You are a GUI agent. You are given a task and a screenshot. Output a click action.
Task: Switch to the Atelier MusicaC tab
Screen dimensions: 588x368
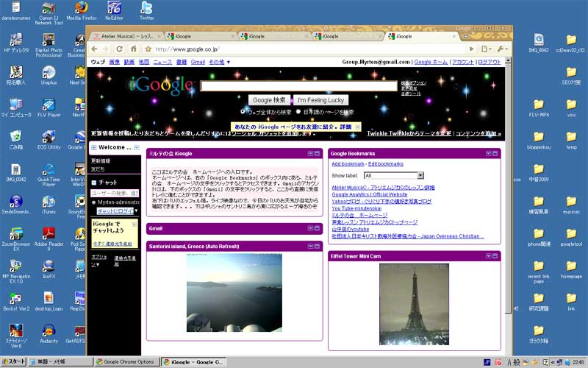click(x=126, y=36)
